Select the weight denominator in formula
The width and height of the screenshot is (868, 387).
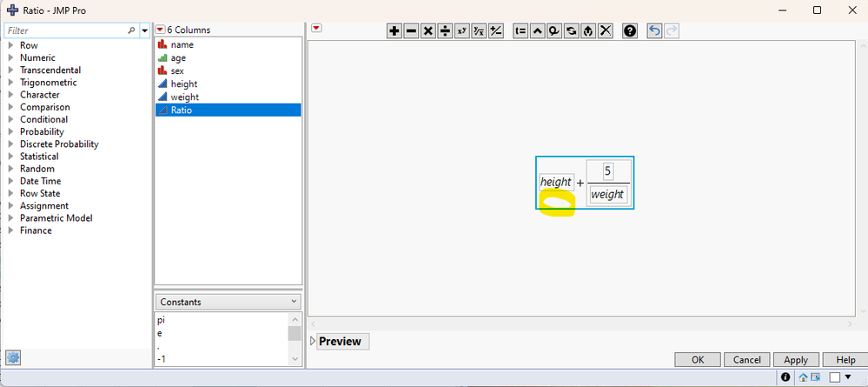[608, 195]
